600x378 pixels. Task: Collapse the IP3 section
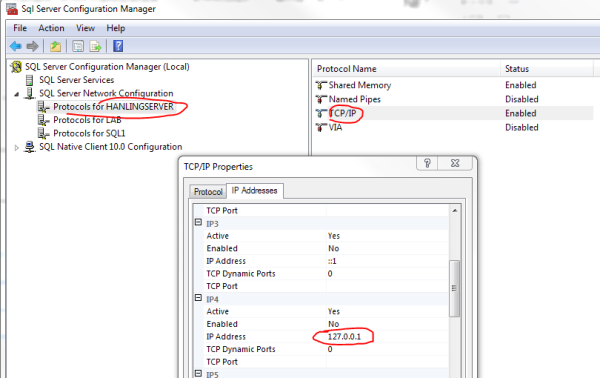tap(198, 222)
